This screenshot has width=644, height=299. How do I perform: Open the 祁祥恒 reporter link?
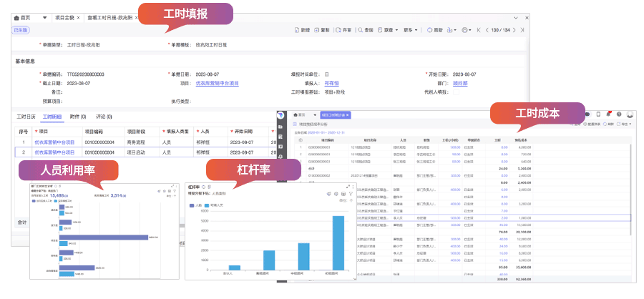tap(331, 83)
